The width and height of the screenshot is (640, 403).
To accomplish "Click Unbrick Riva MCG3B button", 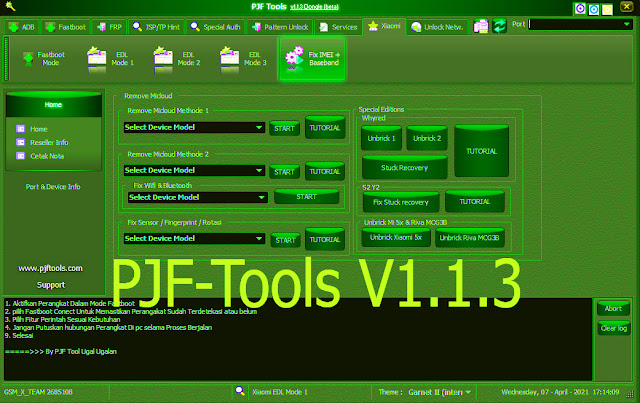I will coord(469,238).
